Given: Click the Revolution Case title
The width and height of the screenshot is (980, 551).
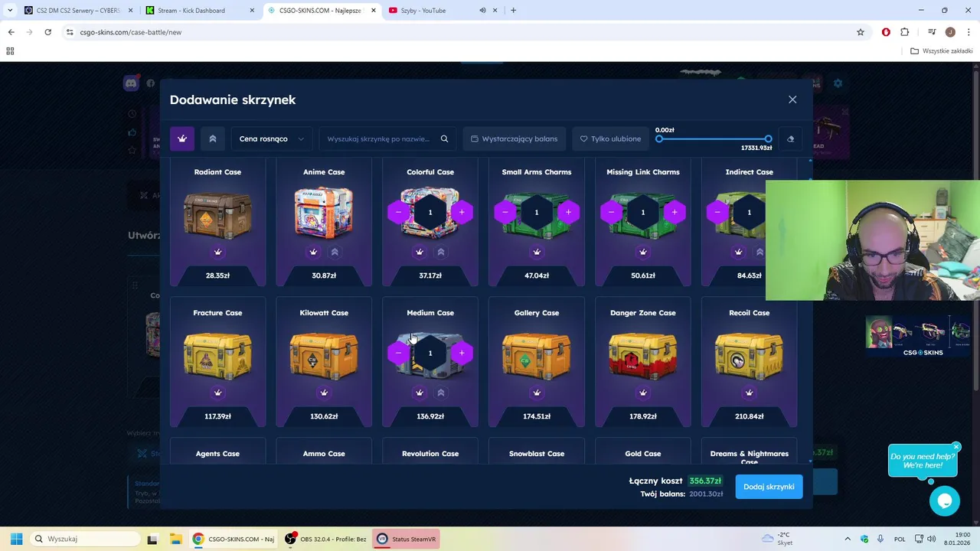Looking at the screenshot, I should point(430,454).
